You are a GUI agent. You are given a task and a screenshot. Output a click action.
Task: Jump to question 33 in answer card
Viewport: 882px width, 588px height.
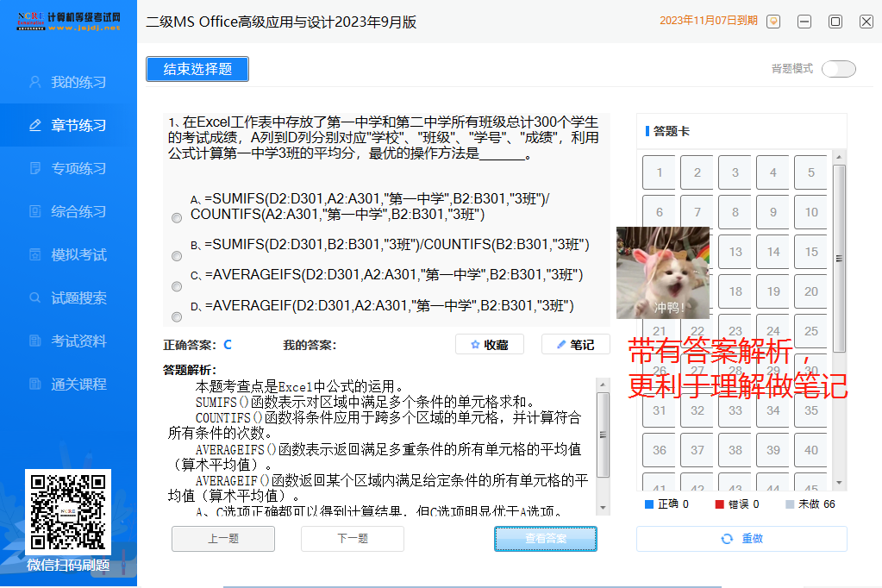[735, 410]
